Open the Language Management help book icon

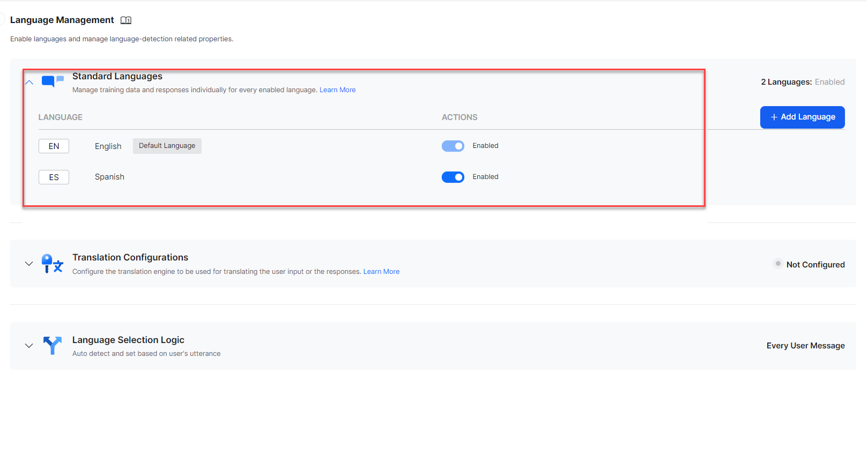click(x=126, y=20)
